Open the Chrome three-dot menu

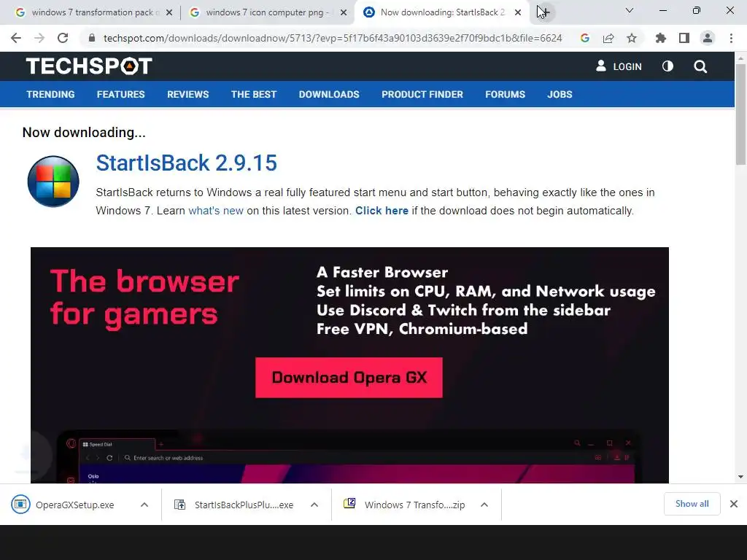(731, 38)
